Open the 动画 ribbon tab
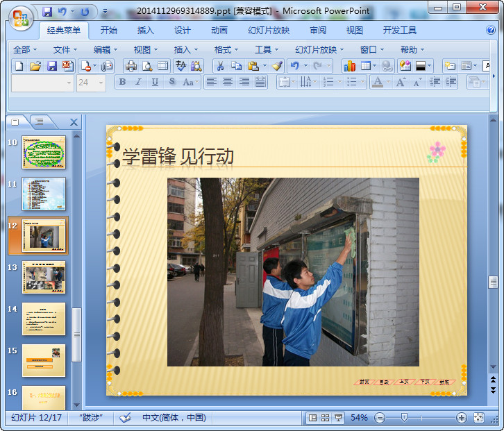 click(x=219, y=31)
